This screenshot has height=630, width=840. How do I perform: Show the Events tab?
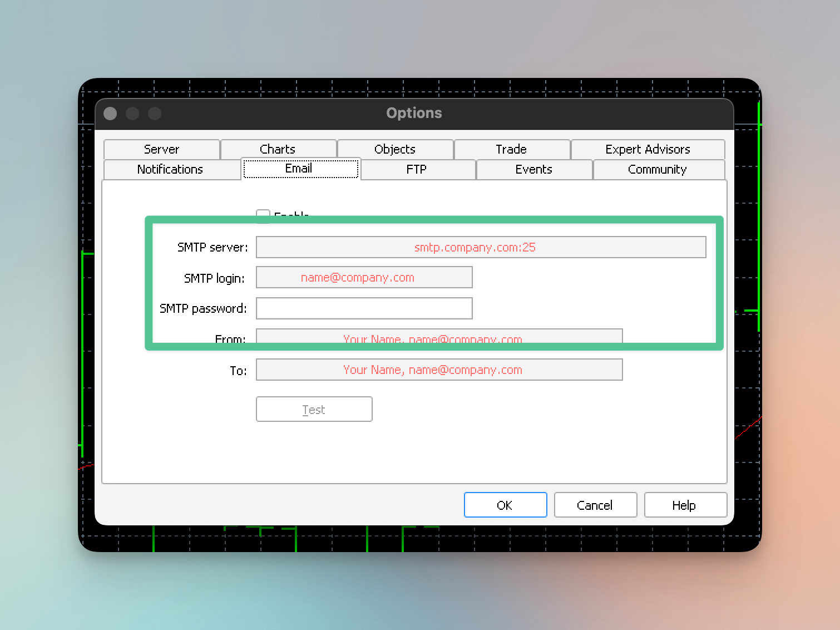[533, 170]
